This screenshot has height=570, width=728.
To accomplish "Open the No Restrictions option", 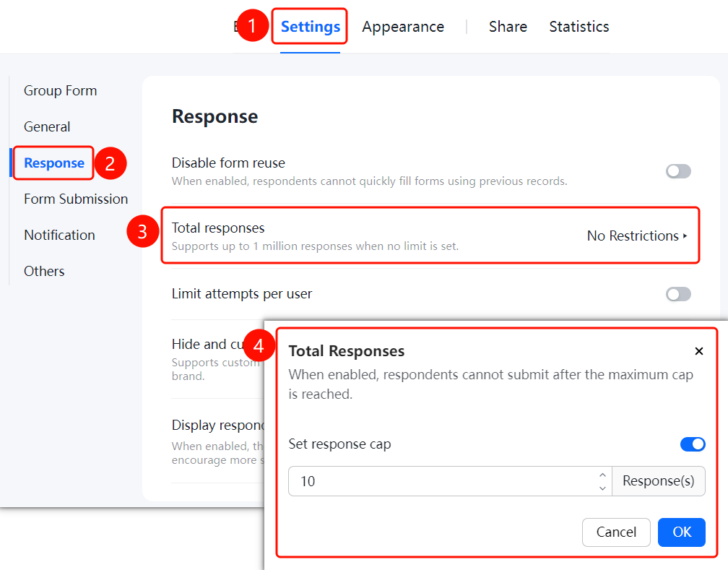I will coord(637,236).
